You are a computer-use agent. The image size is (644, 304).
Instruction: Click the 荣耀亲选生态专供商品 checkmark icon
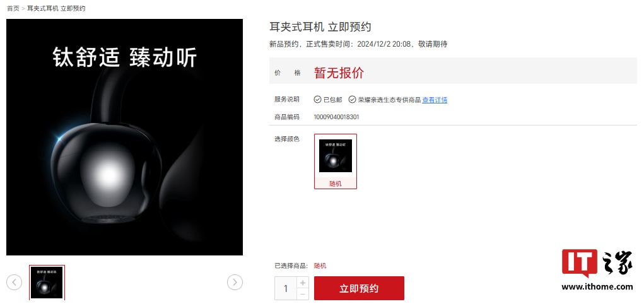point(352,100)
